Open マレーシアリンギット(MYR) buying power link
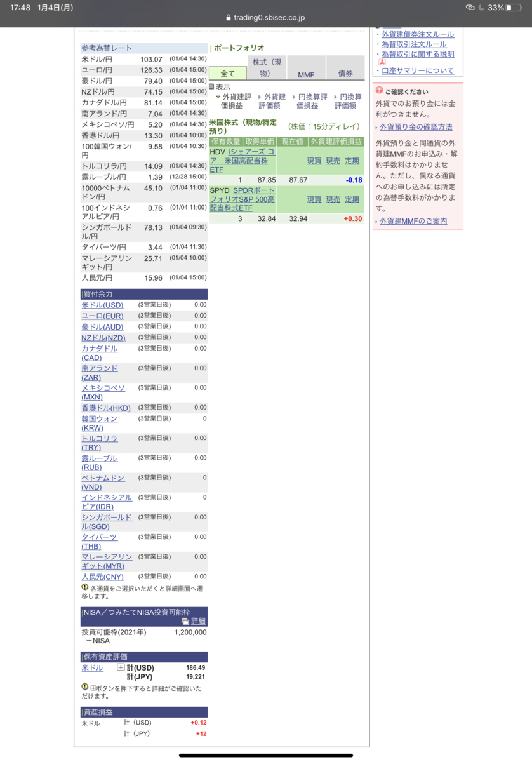Viewport: 532px width, 762px height. (107, 561)
